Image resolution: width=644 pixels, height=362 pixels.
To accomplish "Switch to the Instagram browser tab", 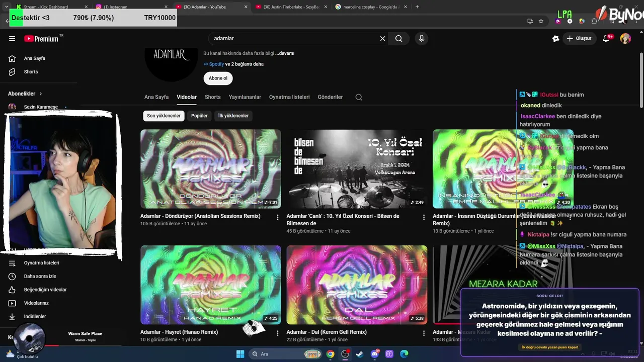I will pyautogui.click(x=131, y=7).
